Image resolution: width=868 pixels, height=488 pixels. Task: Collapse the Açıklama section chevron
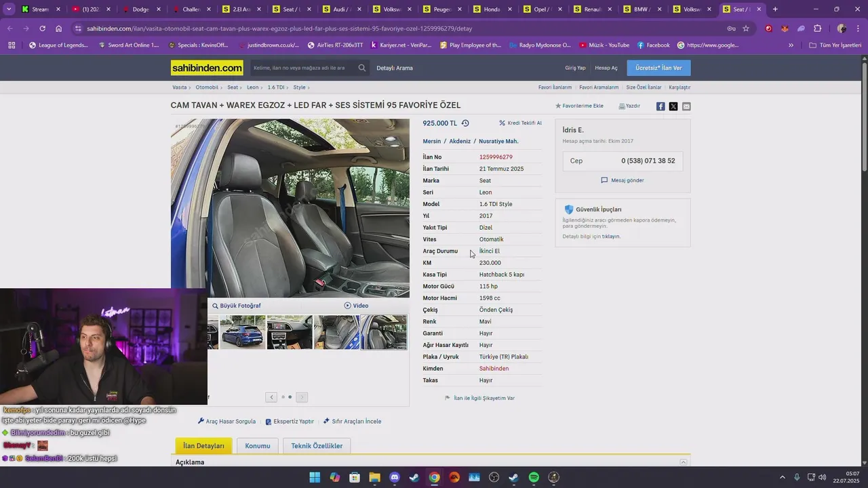click(x=684, y=462)
